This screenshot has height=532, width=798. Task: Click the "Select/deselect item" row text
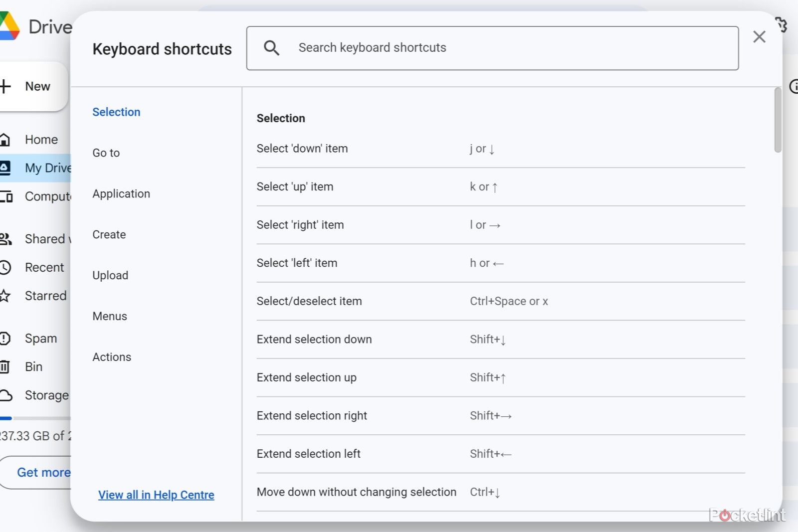[x=309, y=301]
